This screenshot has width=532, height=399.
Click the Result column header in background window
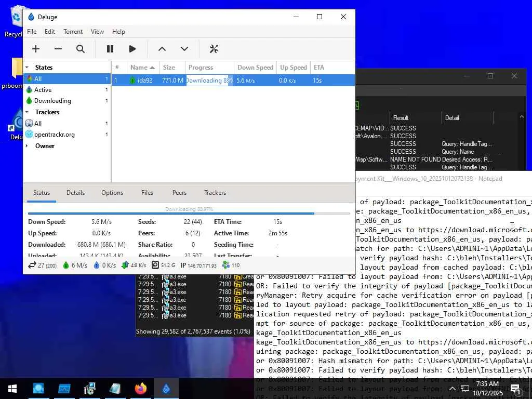click(415, 118)
